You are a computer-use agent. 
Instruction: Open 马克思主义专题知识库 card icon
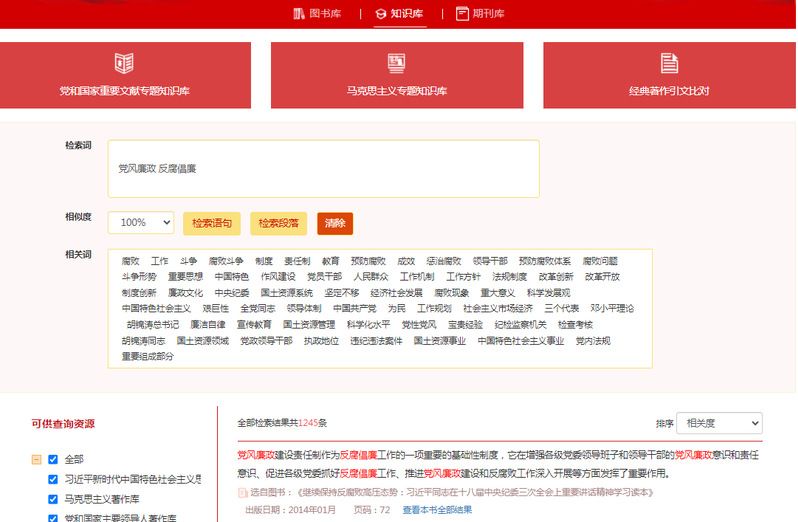pos(396,63)
